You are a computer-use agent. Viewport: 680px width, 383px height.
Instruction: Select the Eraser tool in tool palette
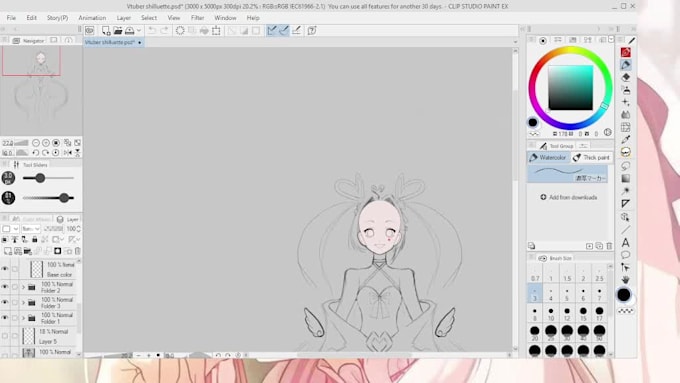(x=626, y=77)
